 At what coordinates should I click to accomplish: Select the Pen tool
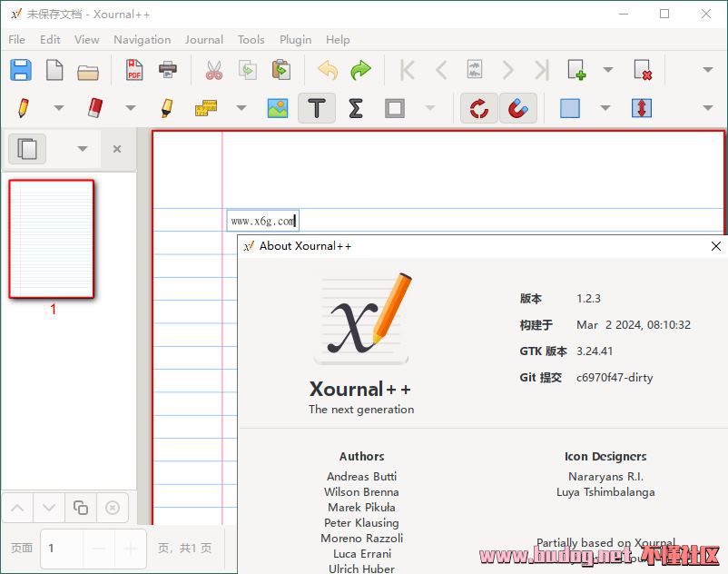(24, 108)
